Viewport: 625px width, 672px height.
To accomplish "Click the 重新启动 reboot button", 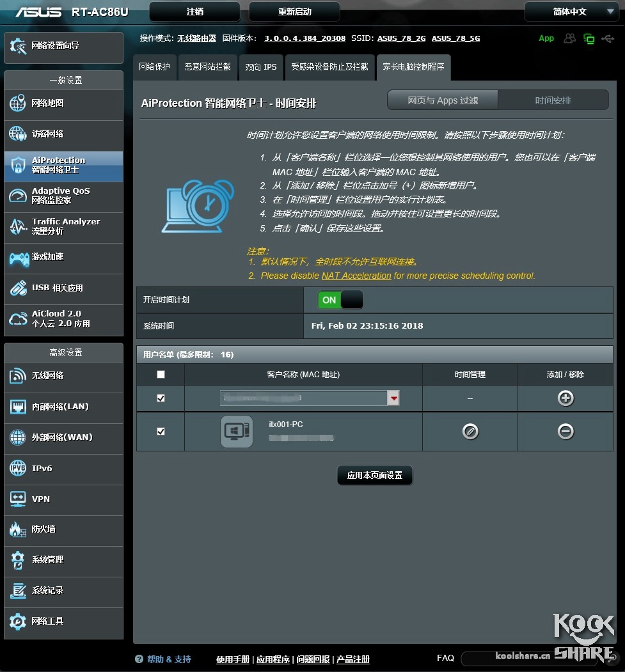I will tap(294, 12).
